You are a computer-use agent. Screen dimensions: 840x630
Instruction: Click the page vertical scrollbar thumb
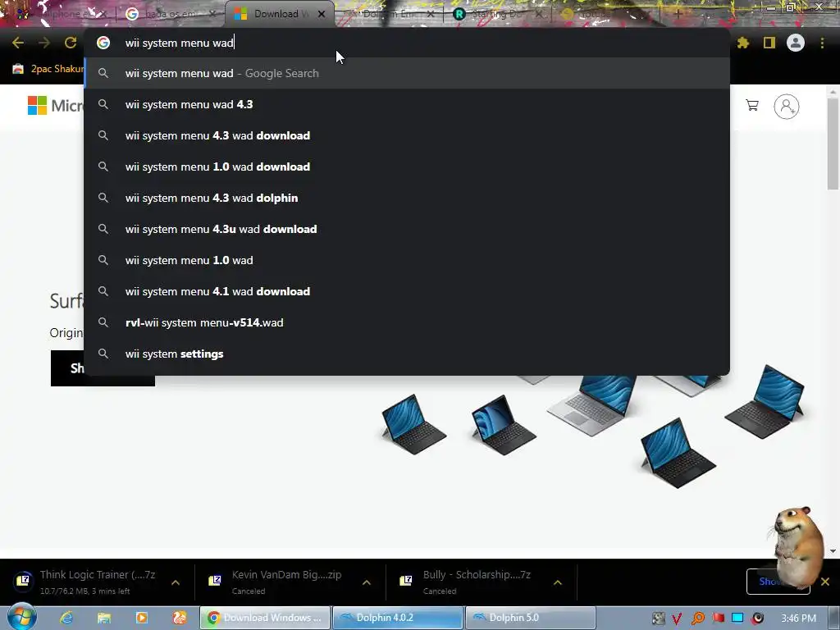pos(833,144)
